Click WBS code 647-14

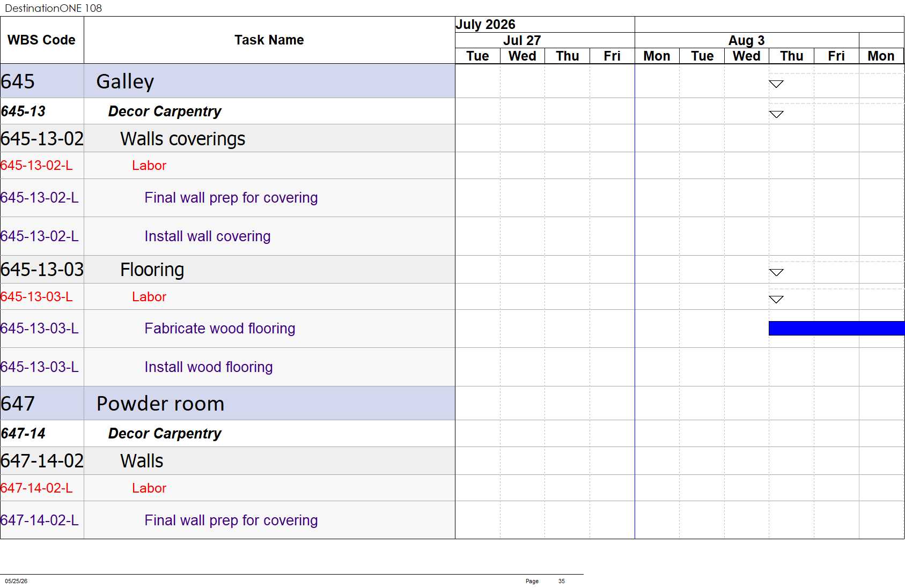tap(23, 434)
